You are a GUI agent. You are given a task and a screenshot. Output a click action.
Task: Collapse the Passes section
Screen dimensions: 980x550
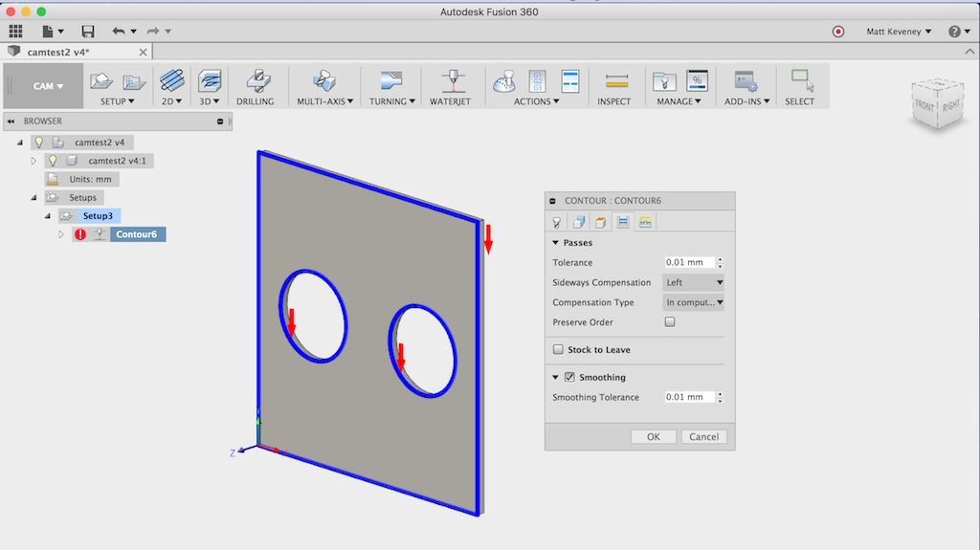(x=555, y=243)
